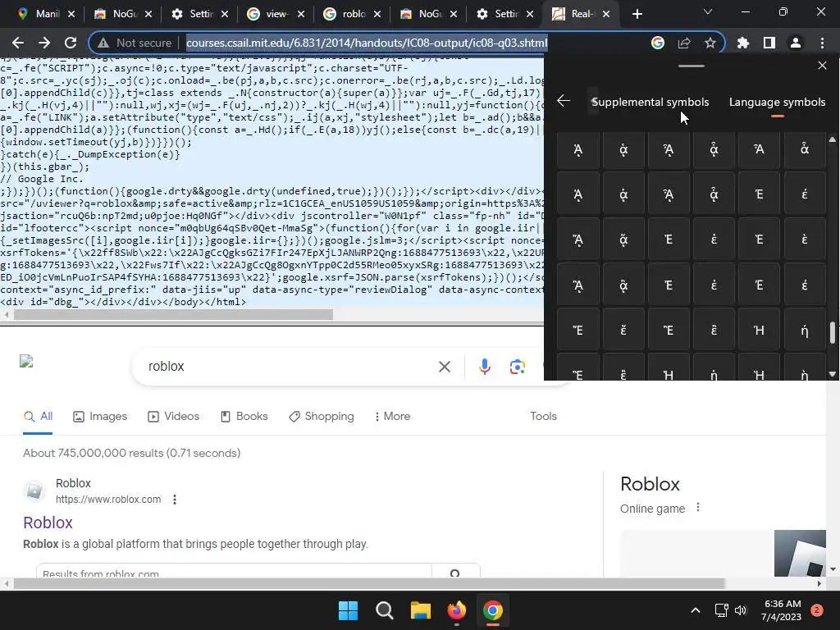Open the volume speaker tray icon

tap(741, 610)
